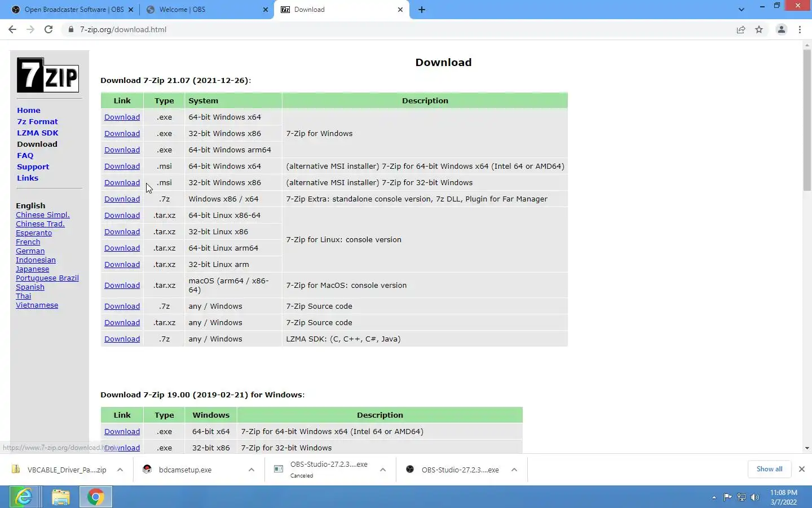Switch language to Chinese Trad.

point(40,224)
